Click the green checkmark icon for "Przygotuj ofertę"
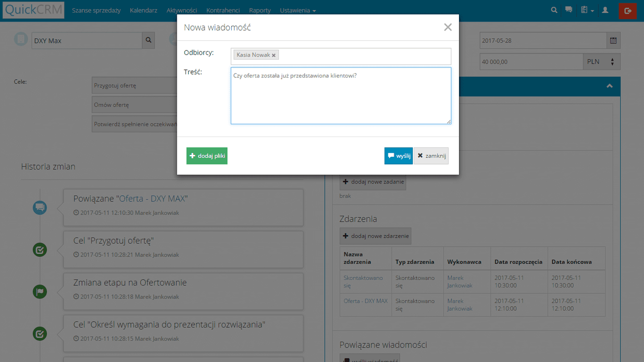The width and height of the screenshot is (644, 362). (x=40, y=250)
